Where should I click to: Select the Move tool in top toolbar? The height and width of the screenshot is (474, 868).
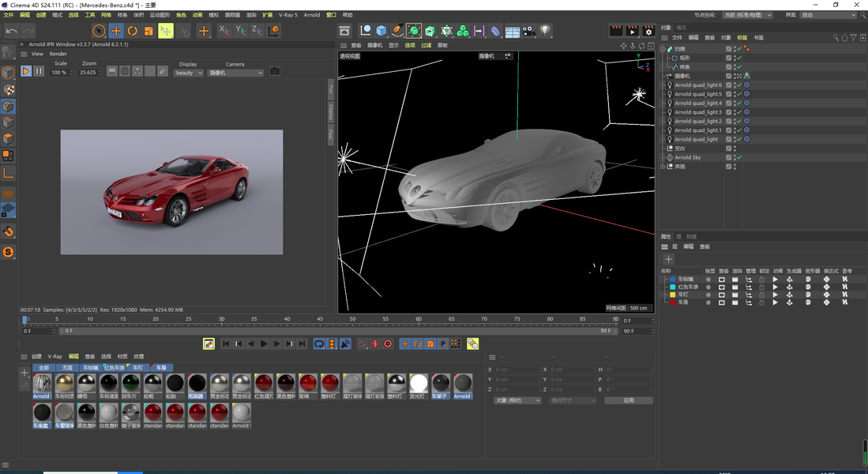pos(115,31)
